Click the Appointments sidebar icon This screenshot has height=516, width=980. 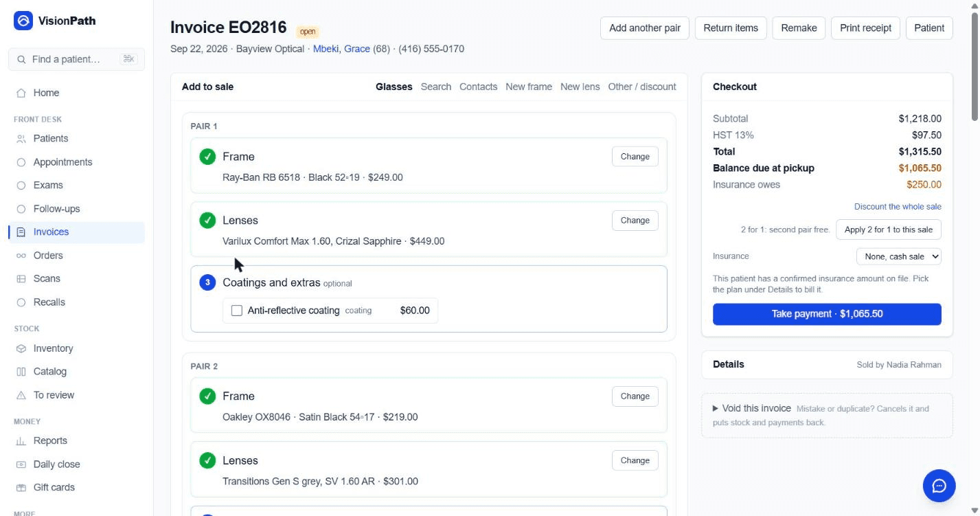pyautogui.click(x=21, y=162)
